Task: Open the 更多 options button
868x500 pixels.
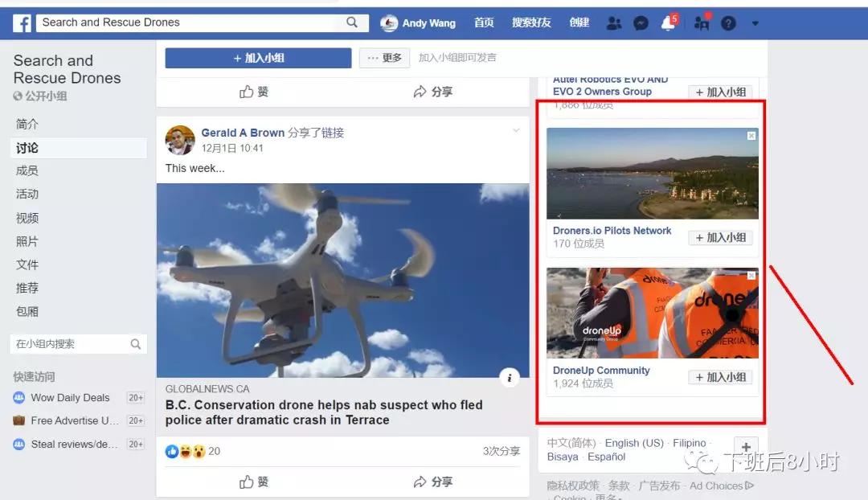Action: coord(384,58)
